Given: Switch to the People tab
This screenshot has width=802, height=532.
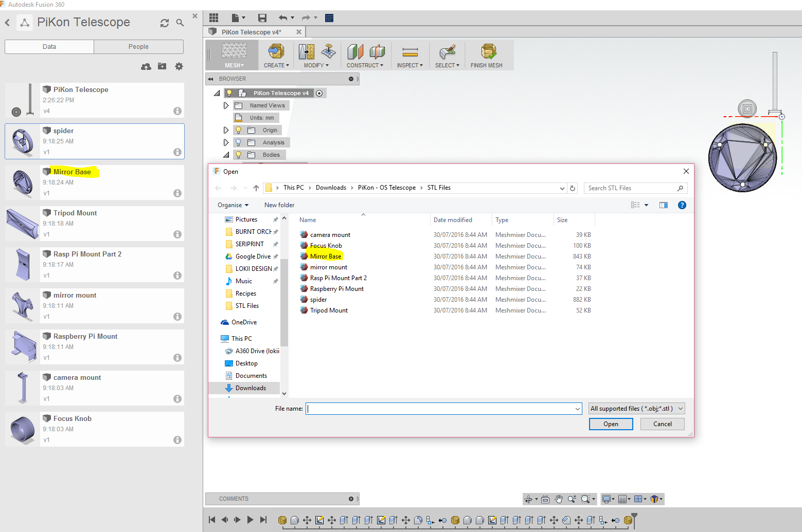Looking at the screenshot, I should (x=138, y=46).
